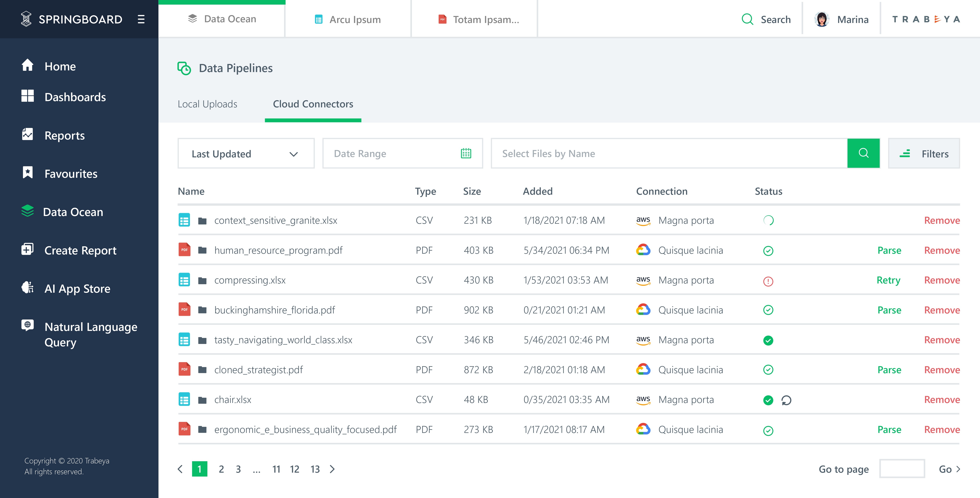Remove context_sensitive_granite.xlsx
The height and width of the screenshot is (498, 980).
[x=942, y=220]
